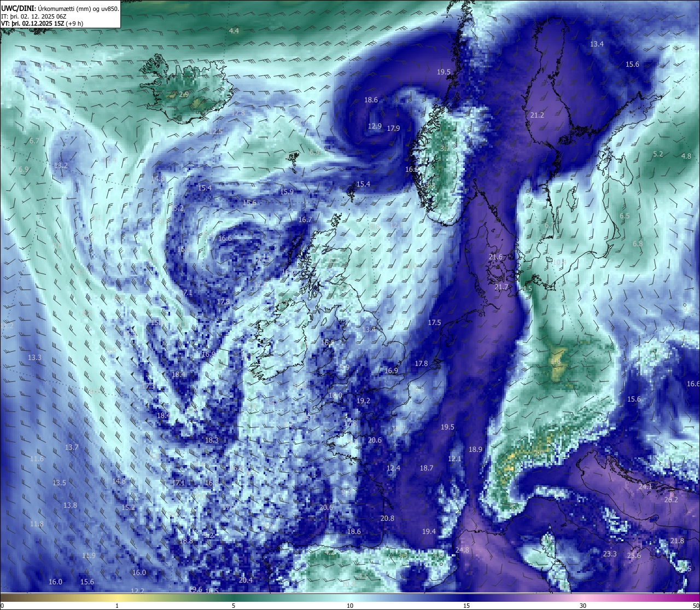Click the 13.3 value label
This screenshot has width=700, height=610.
coord(34,358)
